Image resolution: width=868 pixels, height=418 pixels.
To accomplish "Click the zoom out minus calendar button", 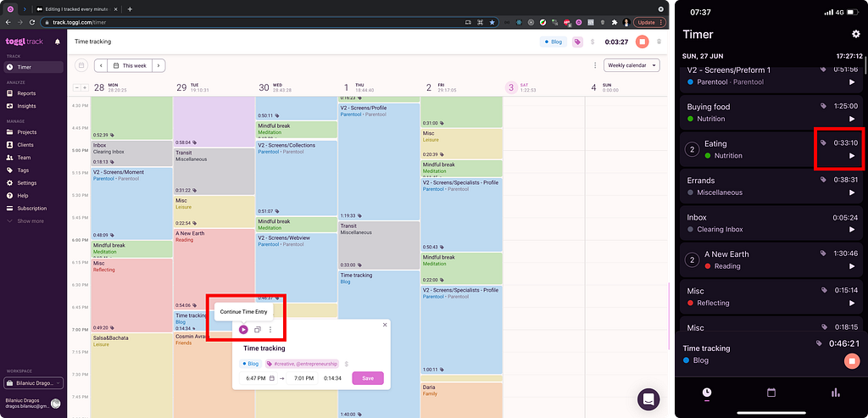I will [77, 87].
